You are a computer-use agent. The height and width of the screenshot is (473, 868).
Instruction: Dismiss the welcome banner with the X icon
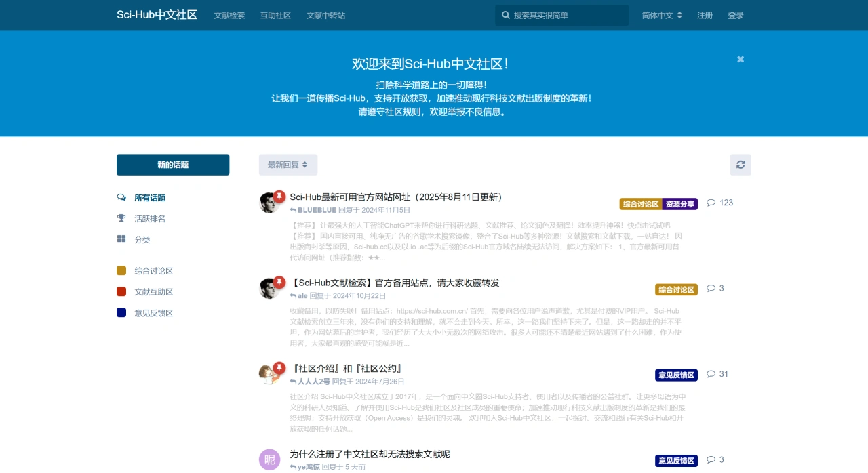pos(741,59)
